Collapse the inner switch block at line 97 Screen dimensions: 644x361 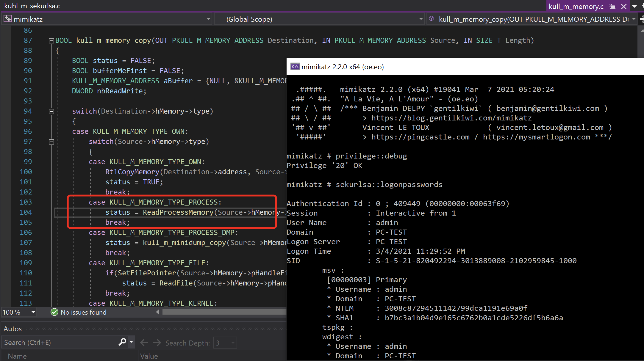coord(51,142)
